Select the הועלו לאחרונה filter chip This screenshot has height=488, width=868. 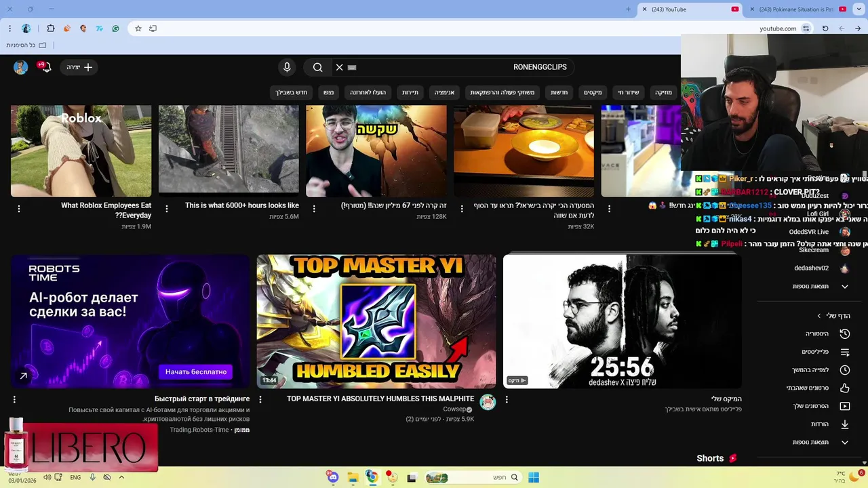click(x=368, y=92)
